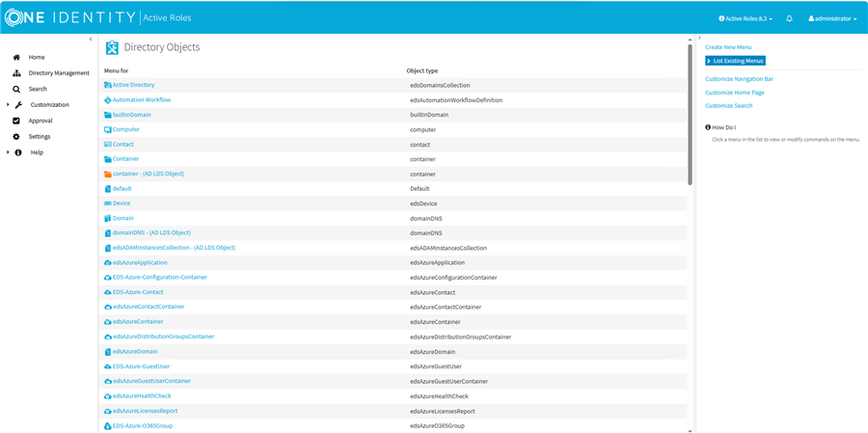Click the Menu for column header
Screen dimensions: 868x433
(x=117, y=70)
